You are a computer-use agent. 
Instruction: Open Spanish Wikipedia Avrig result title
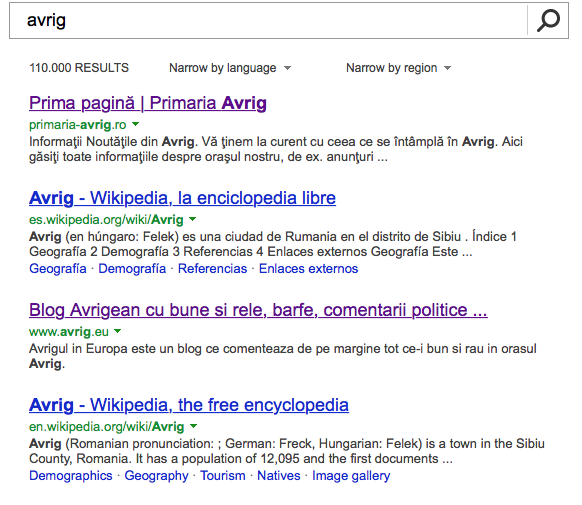click(x=182, y=198)
